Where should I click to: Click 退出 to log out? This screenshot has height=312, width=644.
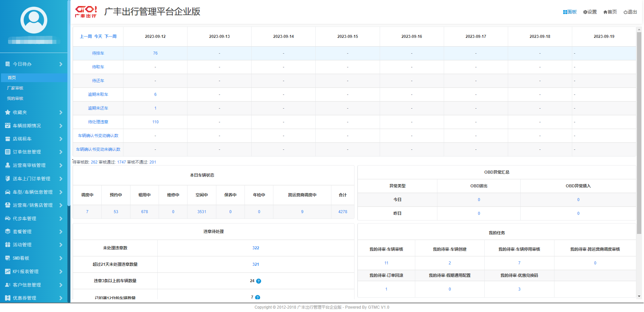click(630, 12)
